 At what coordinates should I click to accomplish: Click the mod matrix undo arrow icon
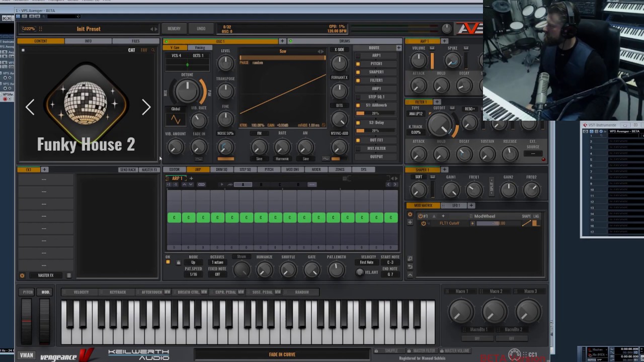(410, 266)
